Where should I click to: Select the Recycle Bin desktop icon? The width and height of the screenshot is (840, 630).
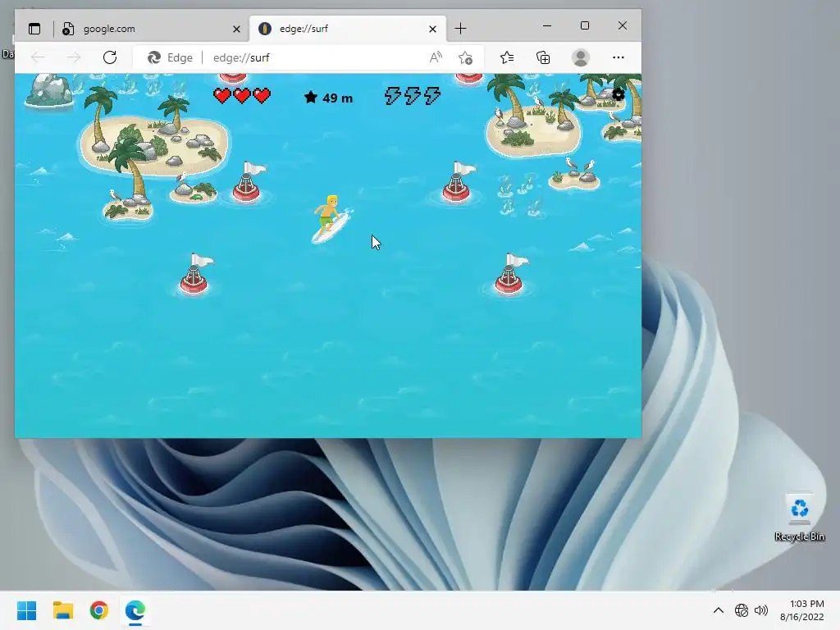[x=799, y=517]
